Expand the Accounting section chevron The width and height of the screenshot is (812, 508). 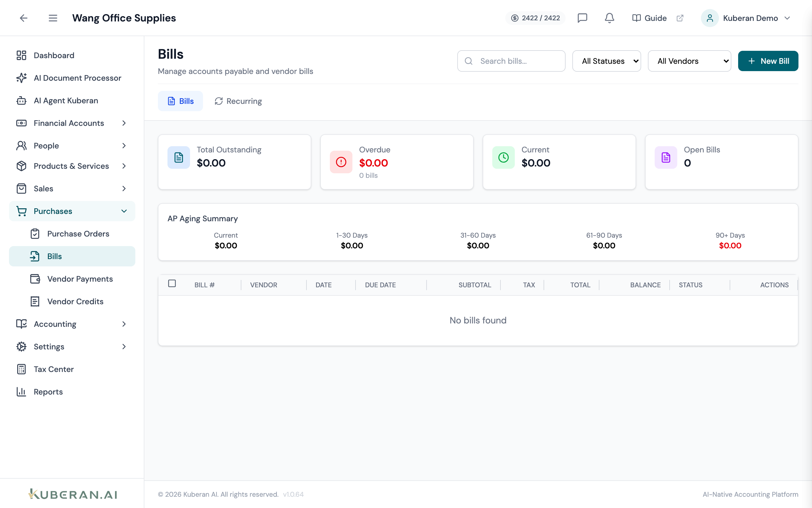coord(124,324)
